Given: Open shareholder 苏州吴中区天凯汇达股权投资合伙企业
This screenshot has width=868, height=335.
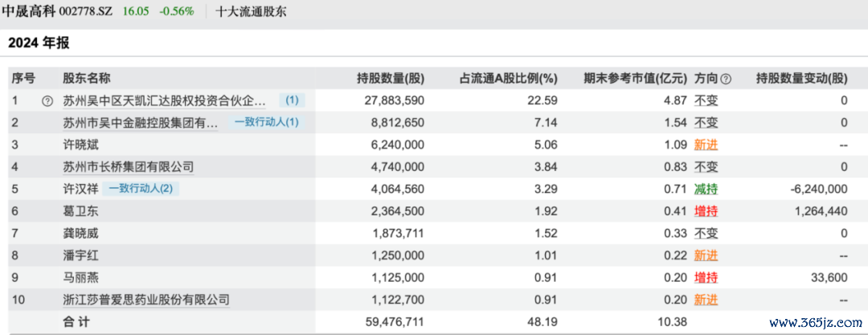Looking at the screenshot, I should point(164,101).
